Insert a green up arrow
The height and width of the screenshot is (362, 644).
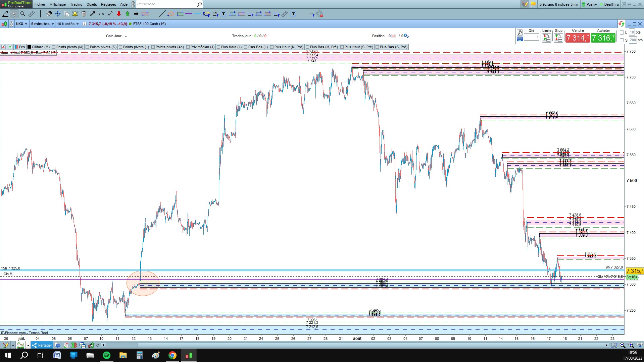(x=128, y=14)
